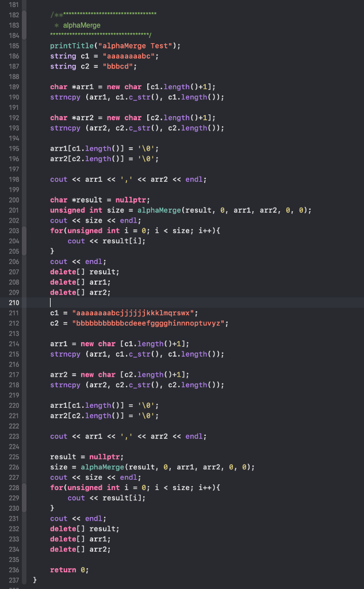Click "char *result = nullptr;" line
The height and width of the screenshot is (589, 364).
click(x=100, y=200)
